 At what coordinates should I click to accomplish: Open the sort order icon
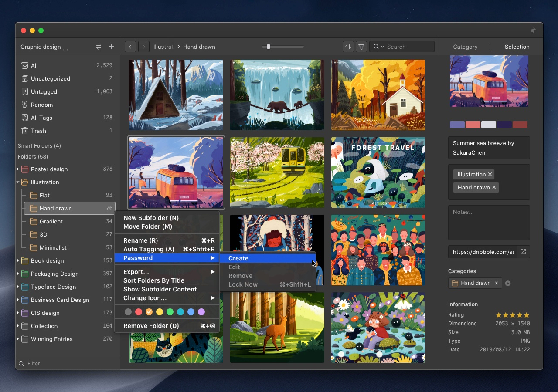tap(348, 47)
